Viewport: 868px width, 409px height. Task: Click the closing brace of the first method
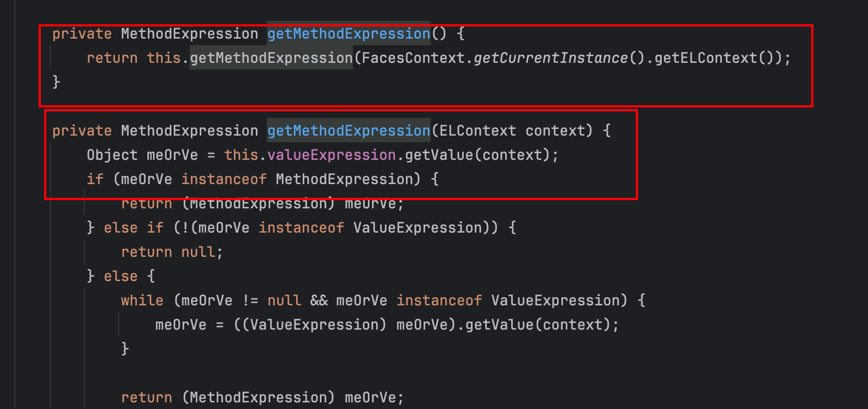pyautogui.click(x=56, y=82)
